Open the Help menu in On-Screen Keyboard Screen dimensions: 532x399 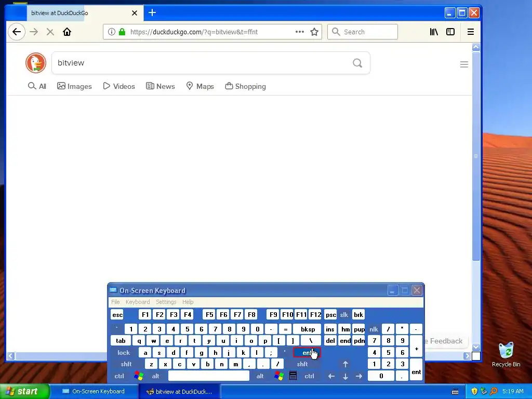coord(188,302)
